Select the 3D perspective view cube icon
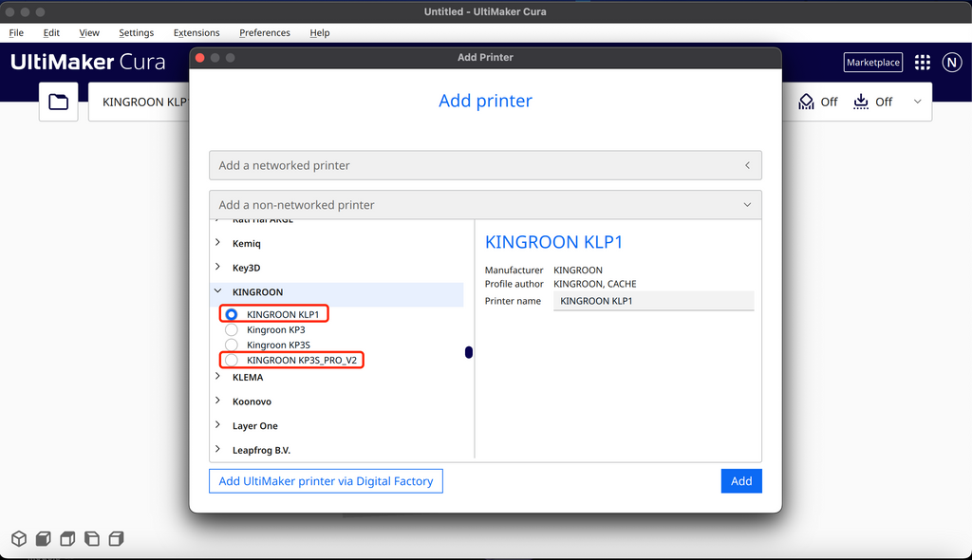This screenshot has height=560, width=972. [x=19, y=538]
